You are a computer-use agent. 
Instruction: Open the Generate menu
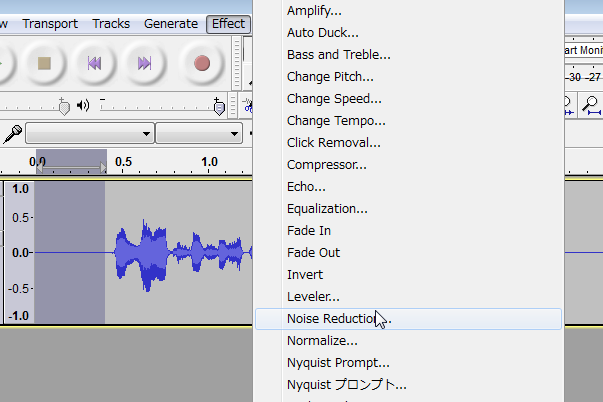[x=170, y=23]
